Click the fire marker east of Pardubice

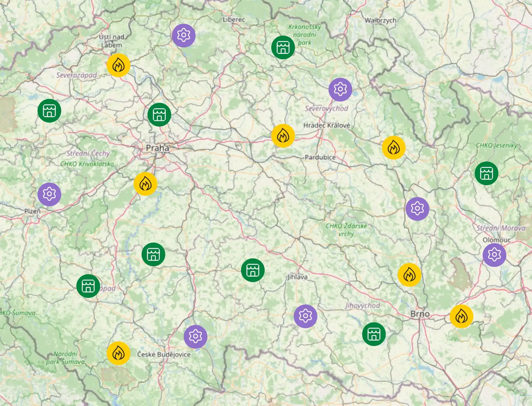[x=394, y=148]
